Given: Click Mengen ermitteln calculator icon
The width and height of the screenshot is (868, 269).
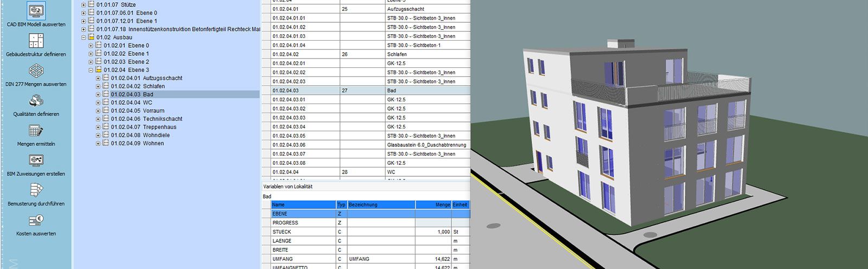Looking at the screenshot, I should [36, 131].
